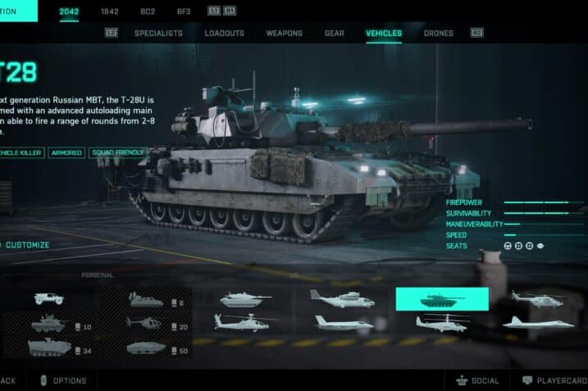
Task: Open the Playercard
Action: (555, 381)
